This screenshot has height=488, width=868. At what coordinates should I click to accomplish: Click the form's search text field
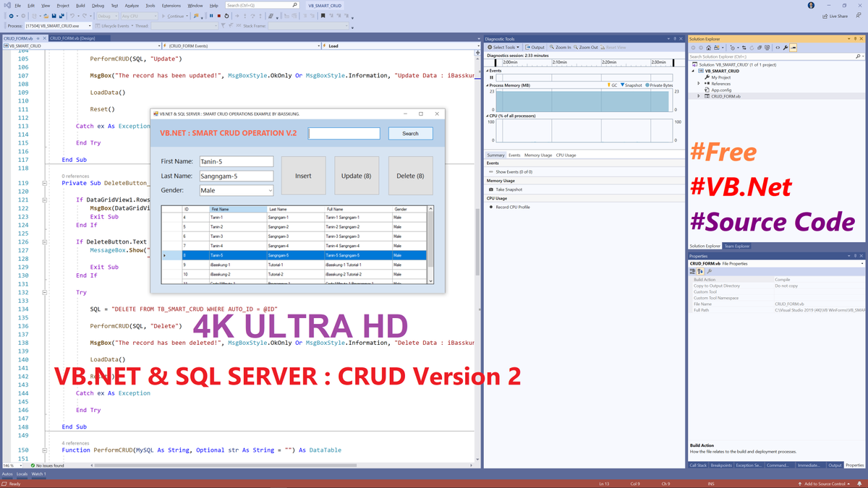coord(344,133)
